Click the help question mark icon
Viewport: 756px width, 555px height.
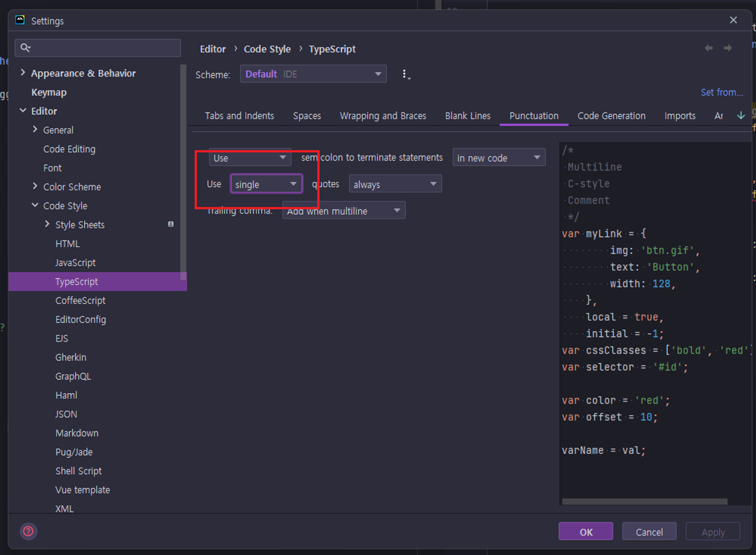click(28, 531)
